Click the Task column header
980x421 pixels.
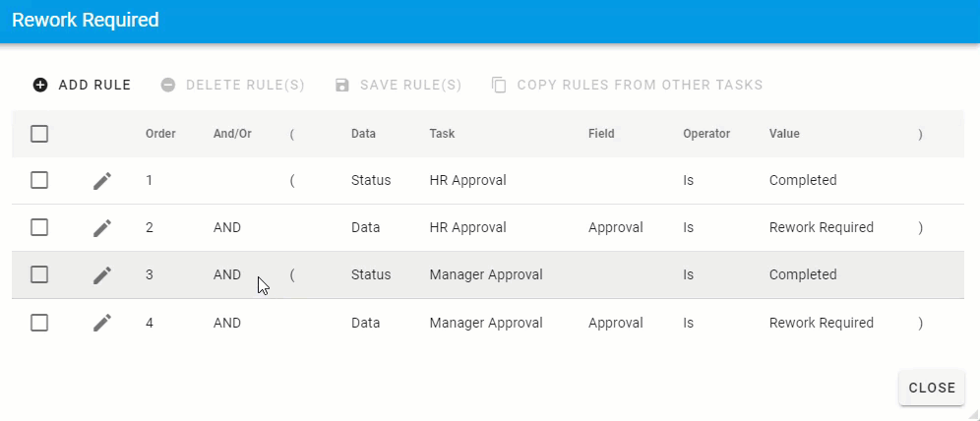442,134
